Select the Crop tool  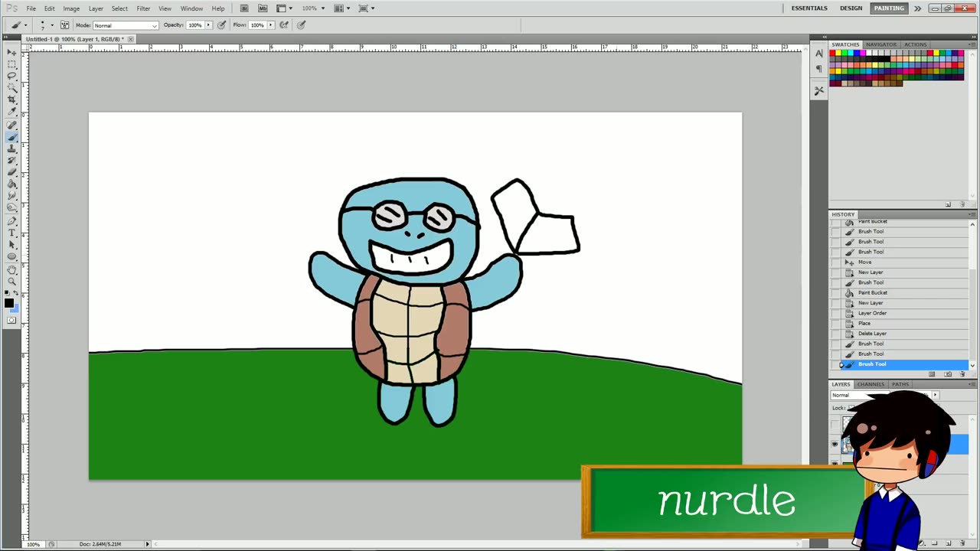pyautogui.click(x=12, y=100)
